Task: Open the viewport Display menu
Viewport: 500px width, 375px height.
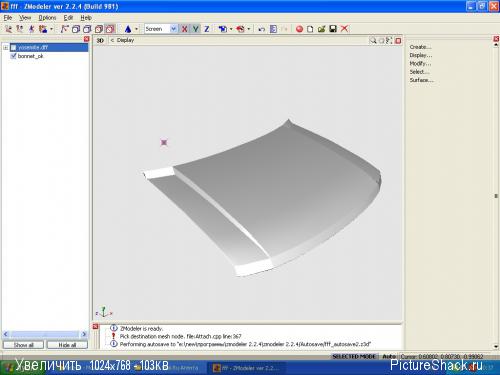Action: [125, 40]
